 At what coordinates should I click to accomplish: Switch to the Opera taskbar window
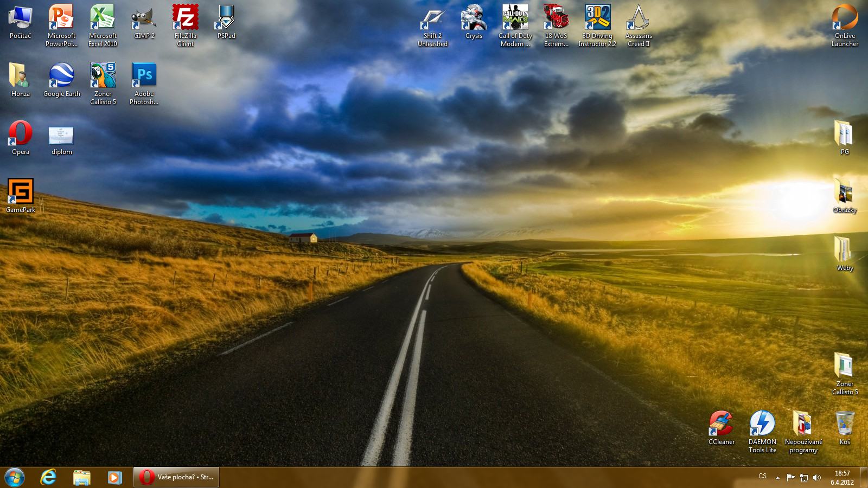tap(176, 477)
